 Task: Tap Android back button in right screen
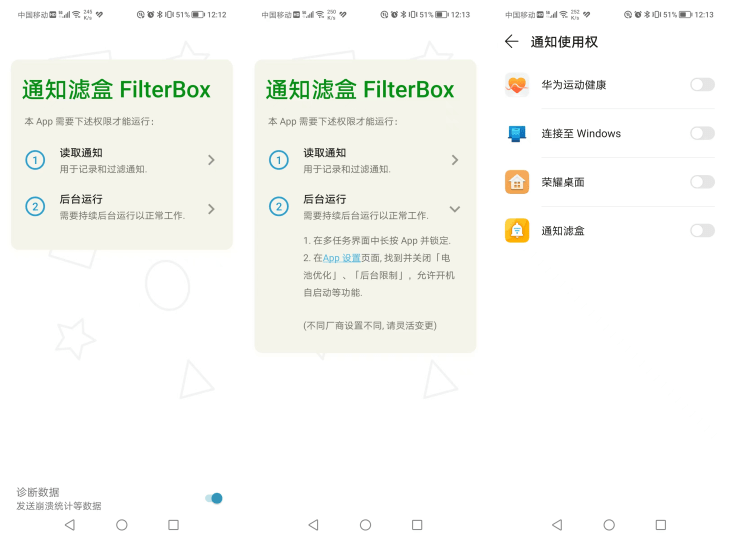click(x=557, y=525)
